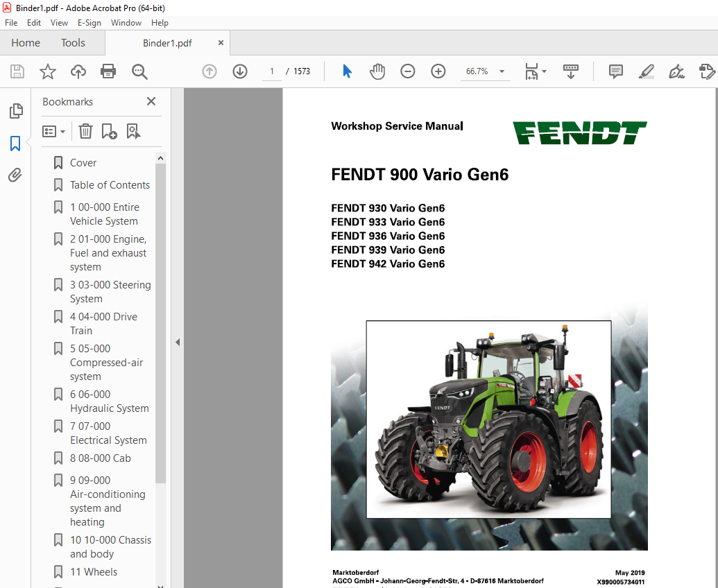The image size is (718, 588).
Task: Go to Entire Vehicle System bookmark
Action: 104,214
